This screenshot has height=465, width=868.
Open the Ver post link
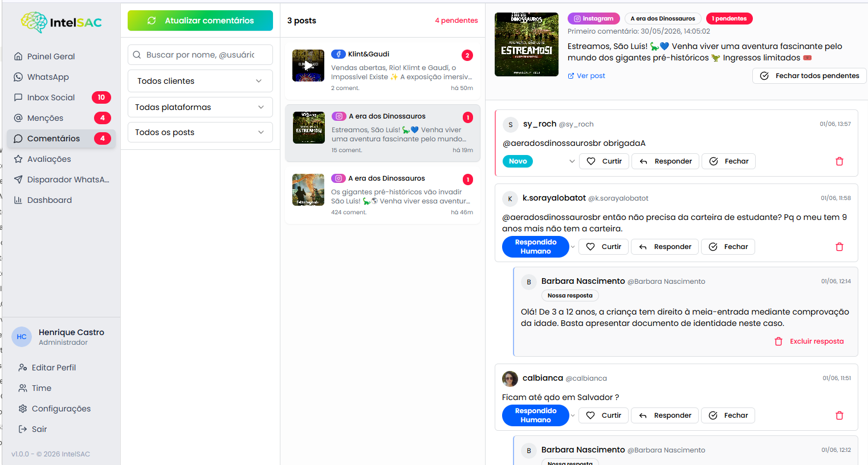(586, 76)
